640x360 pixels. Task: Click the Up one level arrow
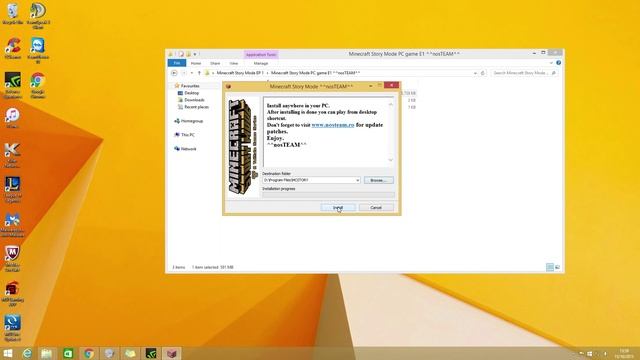coord(199,73)
